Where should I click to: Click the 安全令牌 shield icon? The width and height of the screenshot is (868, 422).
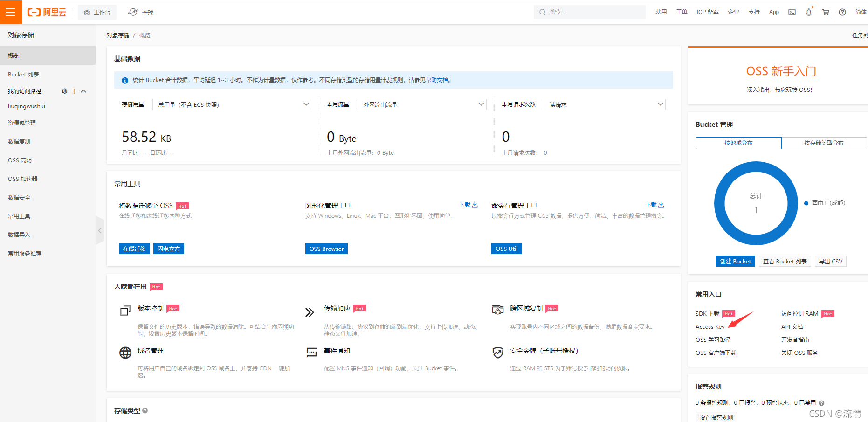(498, 353)
